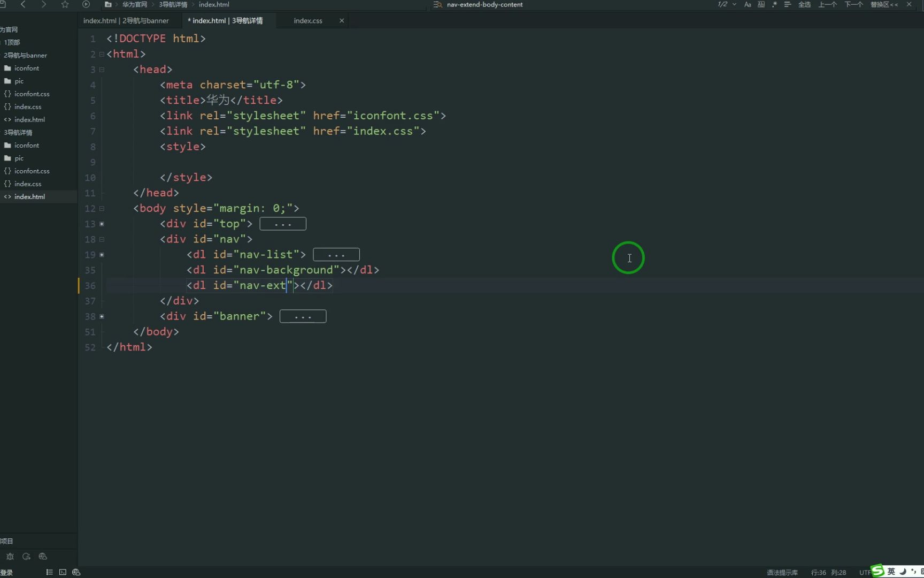Switch to the 2导航与banner index.html tab
The height and width of the screenshot is (578, 924).
pyautogui.click(x=127, y=20)
